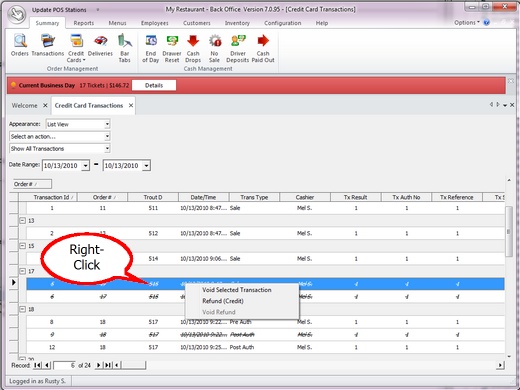Select the Drawer Reset icon
The width and height of the screenshot is (520, 390).
[172, 48]
